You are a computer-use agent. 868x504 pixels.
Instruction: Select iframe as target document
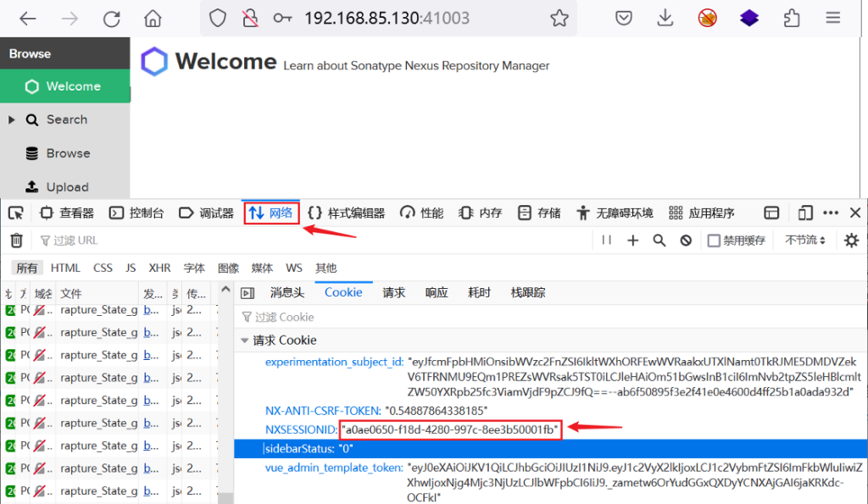click(771, 213)
